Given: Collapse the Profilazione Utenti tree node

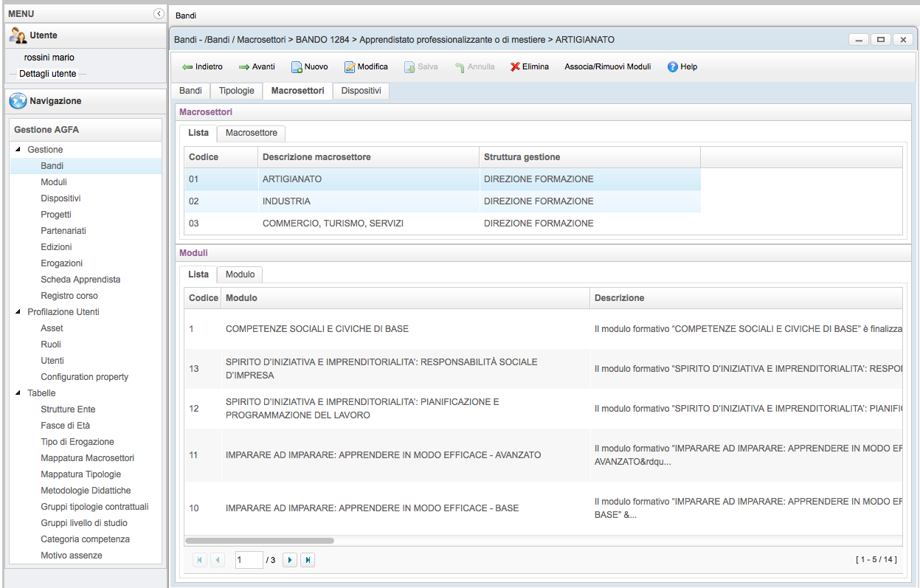Looking at the screenshot, I should 18,312.
